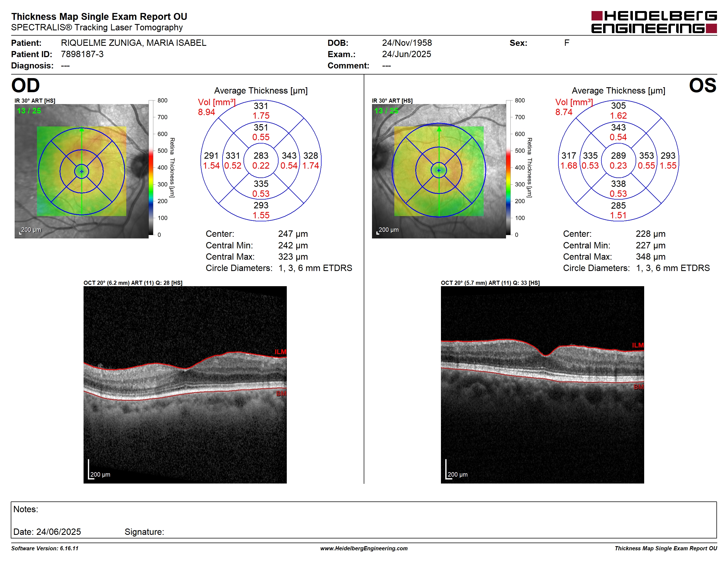Click the Thickness Map Single Exam Report OU title

click(x=99, y=16)
